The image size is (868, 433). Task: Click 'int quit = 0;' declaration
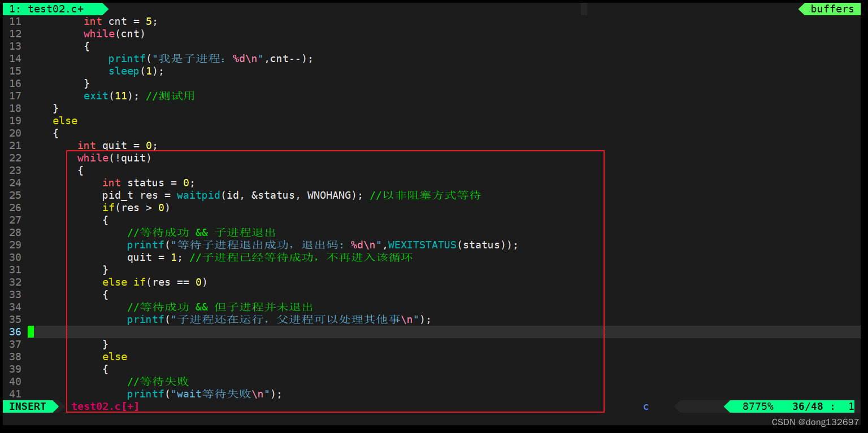click(x=118, y=146)
